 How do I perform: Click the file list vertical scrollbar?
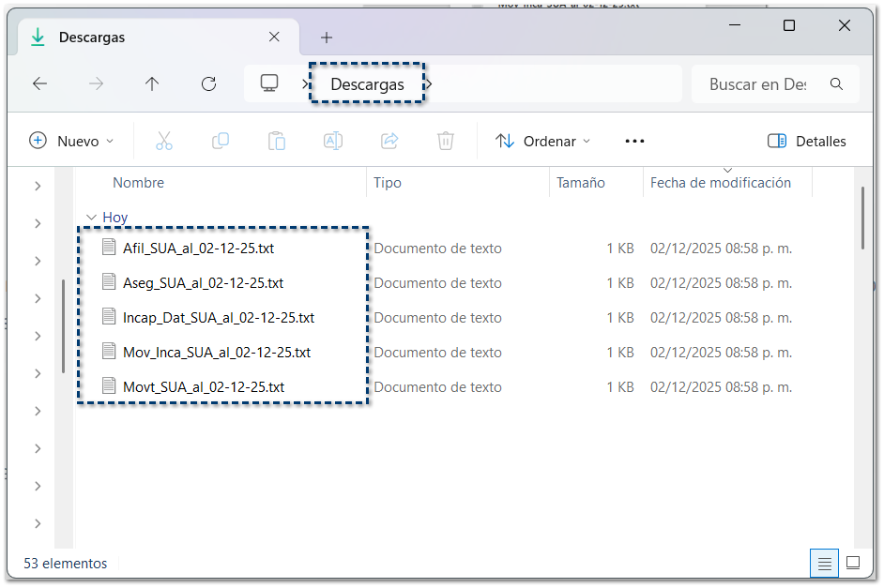(862, 218)
